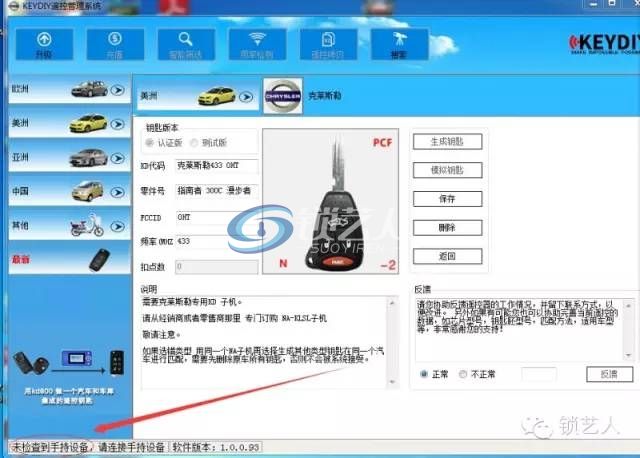Expand the 欧洲 category with its arrow
This screenshot has width=640, height=458.
(118, 90)
